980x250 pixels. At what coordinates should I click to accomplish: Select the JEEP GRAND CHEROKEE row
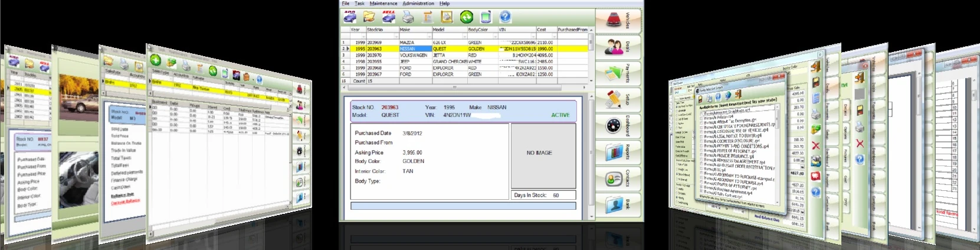[x=464, y=61]
